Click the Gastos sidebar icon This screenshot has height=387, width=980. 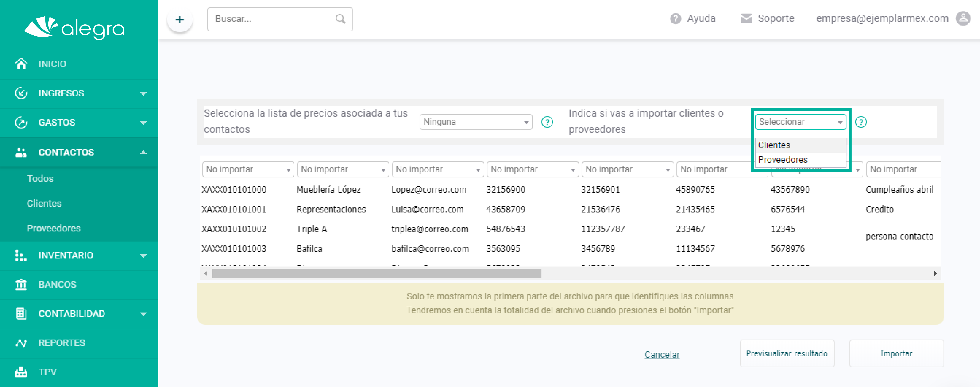[21, 122]
